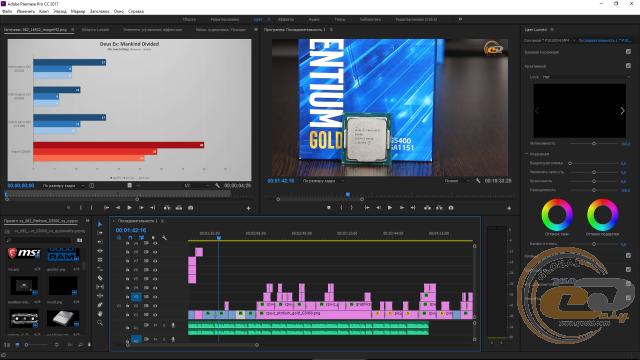
Task: Open timeline display settings wrench
Action: point(164,238)
